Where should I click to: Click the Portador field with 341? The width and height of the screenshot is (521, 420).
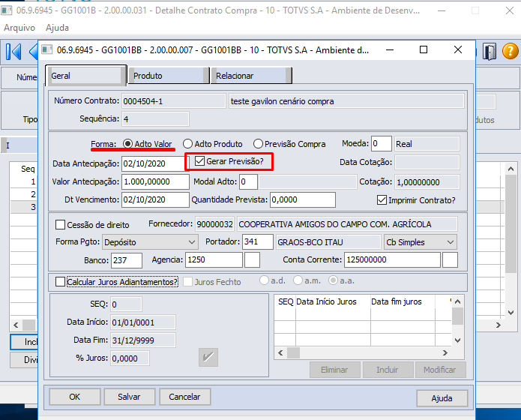(258, 241)
